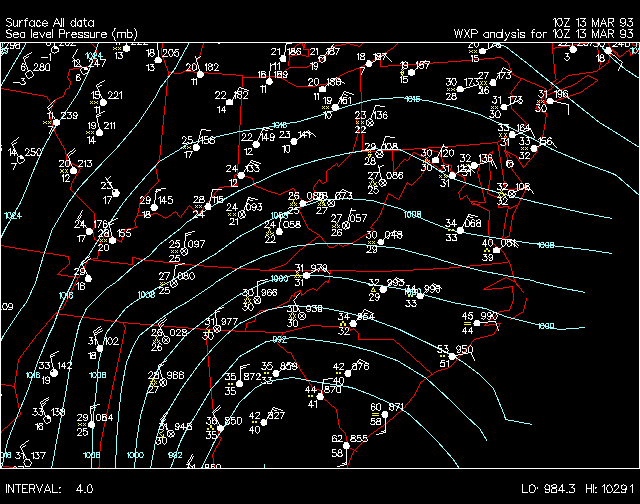Viewport: 640px width, 504px height.
Task: Click the station marker reading 29 054
Action: tap(92, 423)
